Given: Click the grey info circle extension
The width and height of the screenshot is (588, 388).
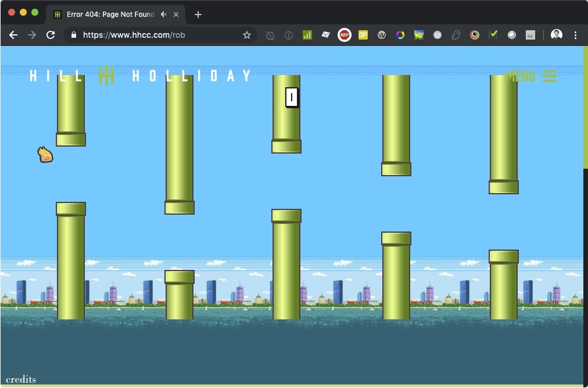Looking at the screenshot, I should (288, 35).
